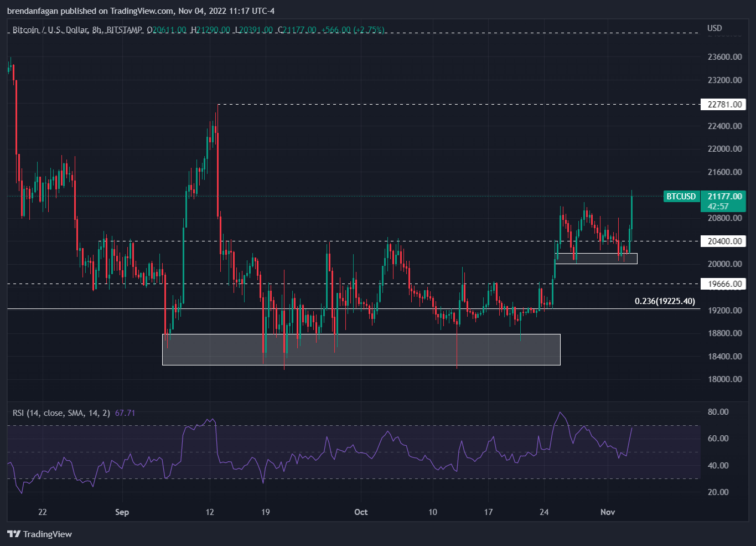Click the Sep date axis marker

click(x=122, y=512)
